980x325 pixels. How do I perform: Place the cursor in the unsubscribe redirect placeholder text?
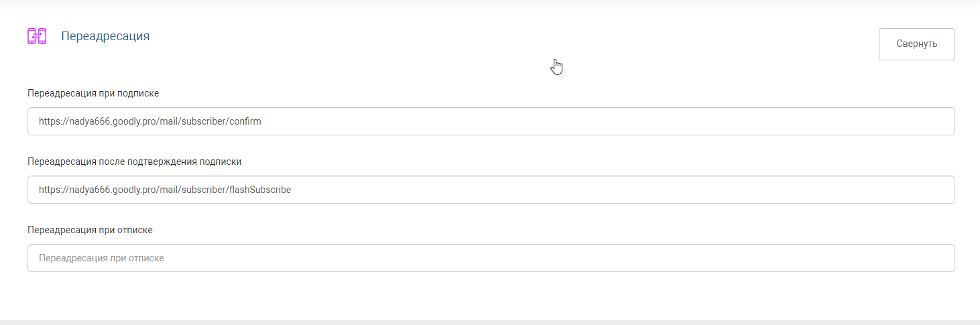pyautogui.click(x=101, y=258)
